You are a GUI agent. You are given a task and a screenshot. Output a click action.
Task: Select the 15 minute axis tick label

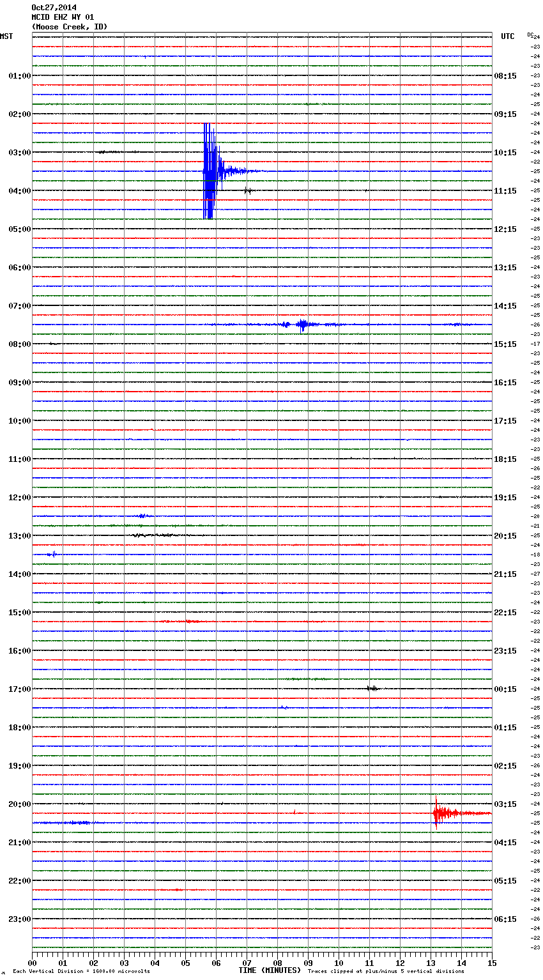[x=492, y=963]
